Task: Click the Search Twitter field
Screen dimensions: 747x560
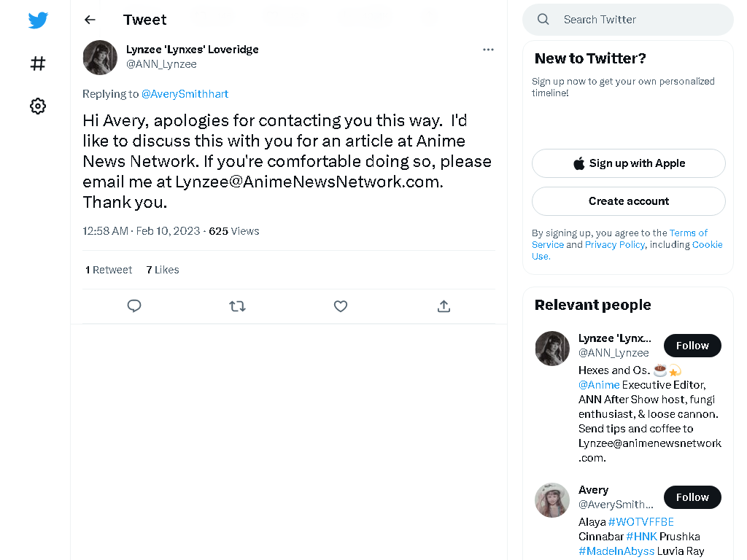Action: point(628,20)
